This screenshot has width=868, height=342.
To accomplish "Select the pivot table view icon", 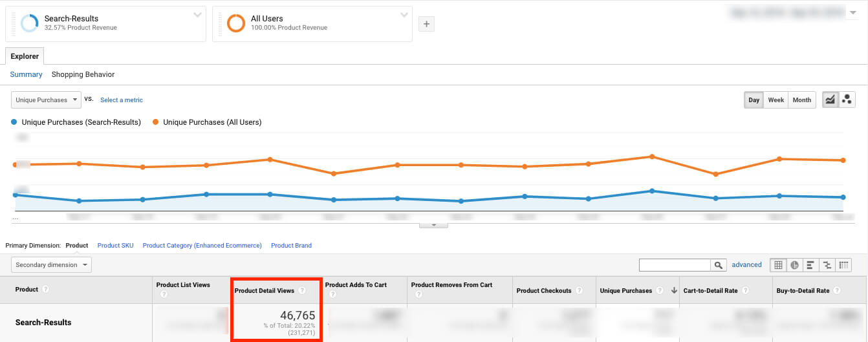I will click(x=843, y=265).
